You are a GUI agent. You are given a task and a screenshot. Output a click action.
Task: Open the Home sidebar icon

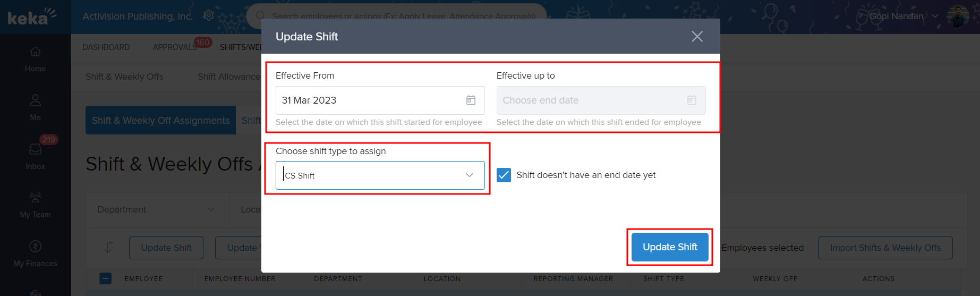tap(35, 52)
